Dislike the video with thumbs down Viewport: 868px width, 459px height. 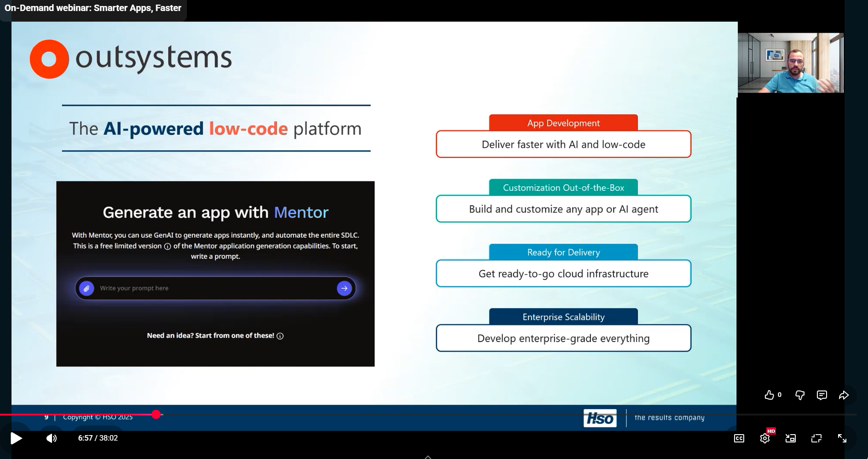pos(800,395)
